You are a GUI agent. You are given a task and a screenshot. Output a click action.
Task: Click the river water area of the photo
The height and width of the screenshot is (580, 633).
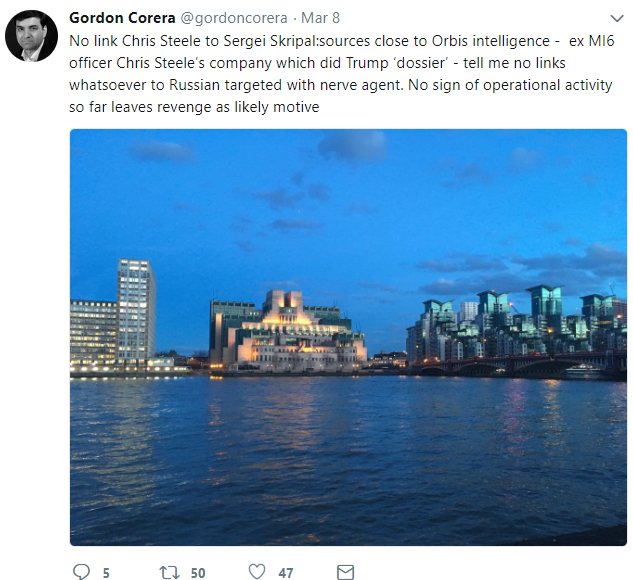coord(348,460)
